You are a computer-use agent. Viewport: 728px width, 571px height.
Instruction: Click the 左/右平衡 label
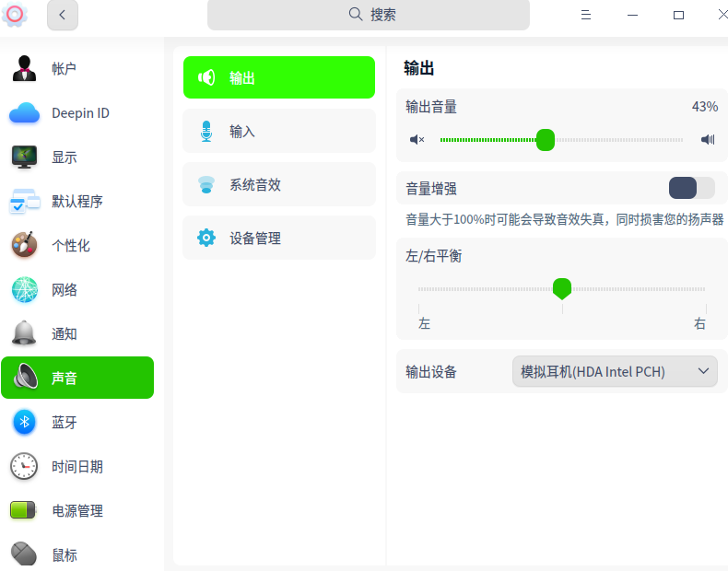tap(434, 256)
